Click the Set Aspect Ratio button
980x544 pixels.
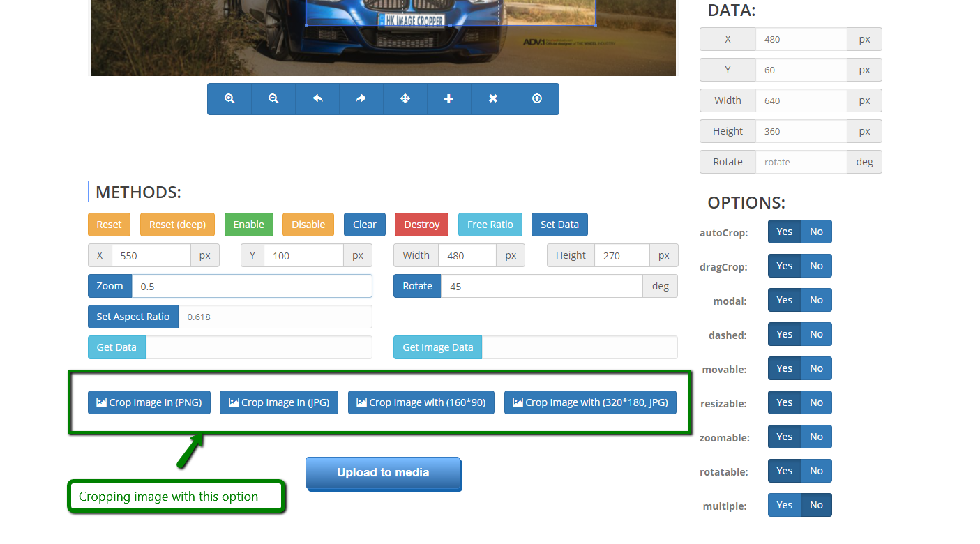pyautogui.click(x=133, y=317)
